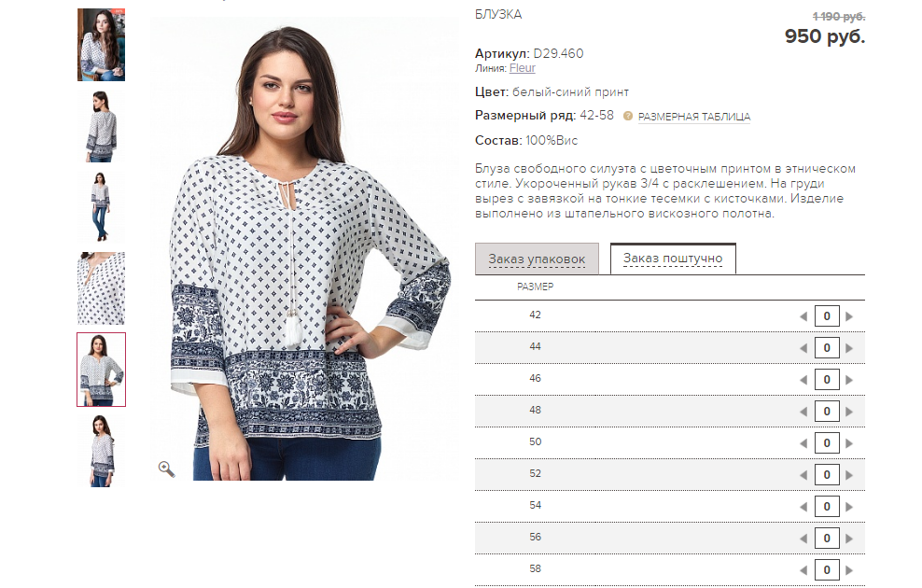Decrease quantity for size 44
This screenshot has height=588, width=922.
[x=803, y=348]
